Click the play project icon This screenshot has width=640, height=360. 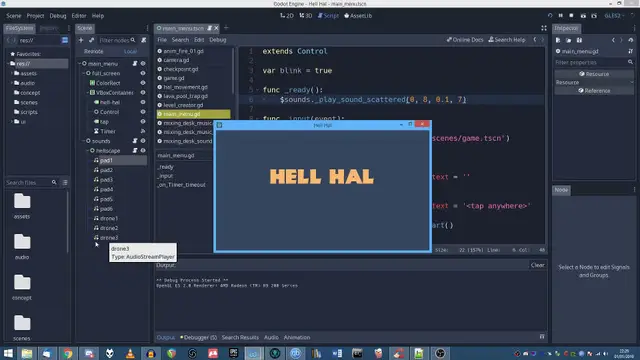point(550,16)
